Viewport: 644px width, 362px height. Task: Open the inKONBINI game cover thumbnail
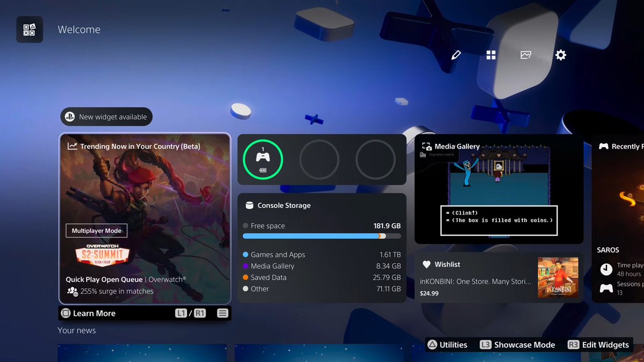(x=558, y=278)
